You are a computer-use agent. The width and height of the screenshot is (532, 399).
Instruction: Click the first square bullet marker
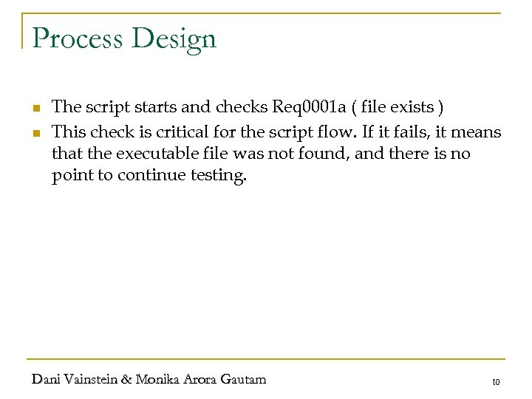click(35, 109)
